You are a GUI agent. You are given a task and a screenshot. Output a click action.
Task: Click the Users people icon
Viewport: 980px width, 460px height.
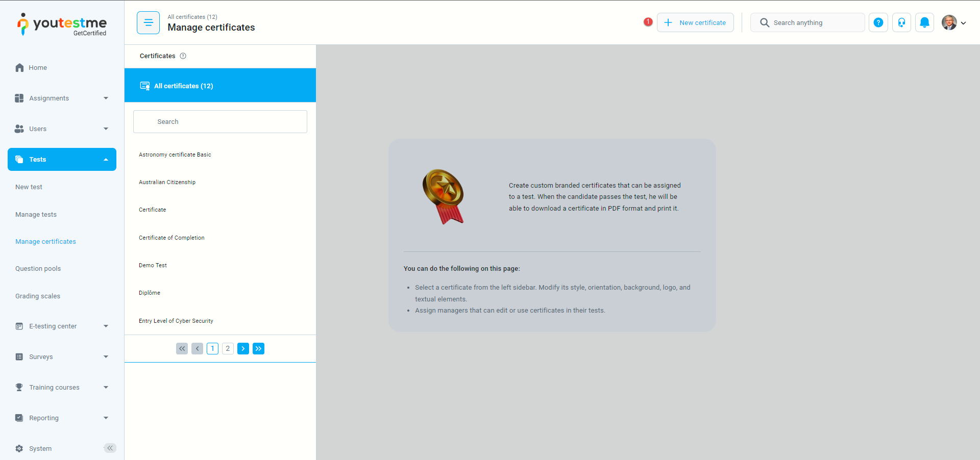coord(19,129)
